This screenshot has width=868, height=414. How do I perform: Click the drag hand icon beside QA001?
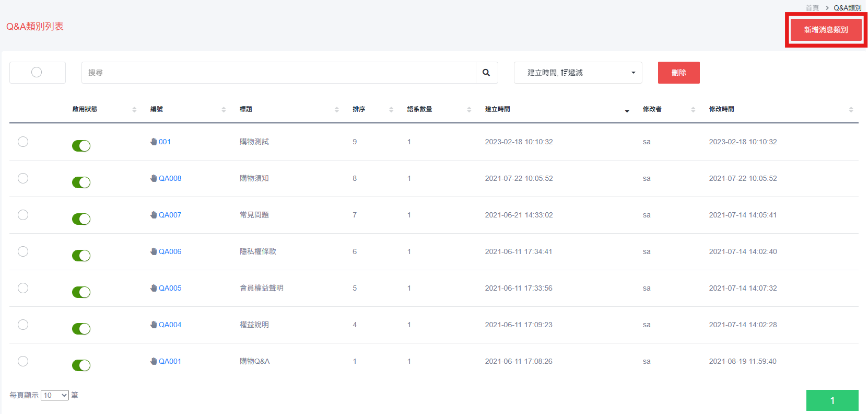pyautogui.click(x=154, y=361)
